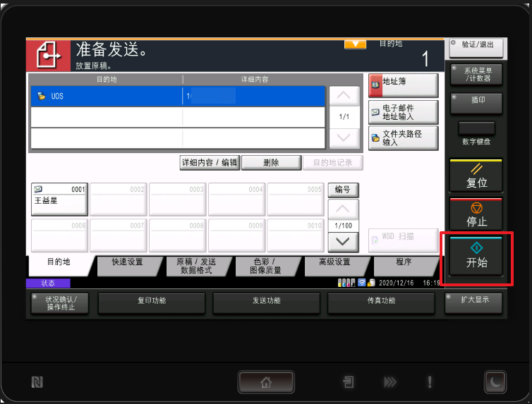Viewport: 532px width, 404px height.
Task: Tap the Number (编号) button
Action: 343,190
